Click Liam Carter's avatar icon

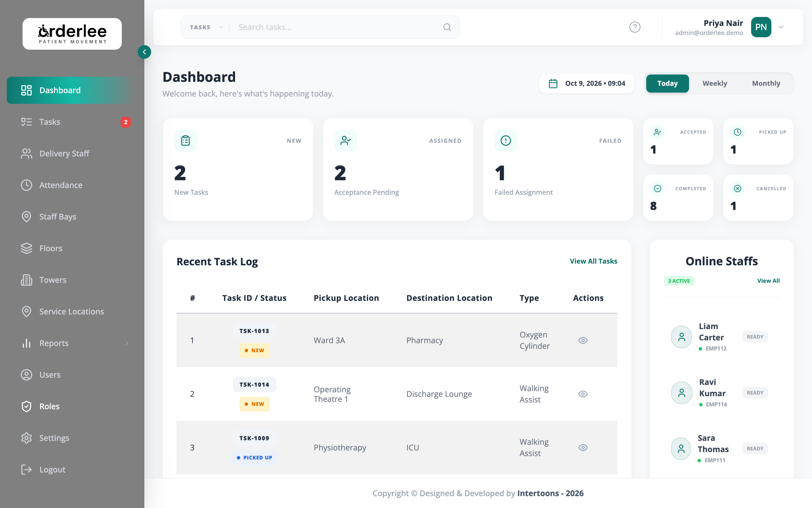[x=681, y=337]
